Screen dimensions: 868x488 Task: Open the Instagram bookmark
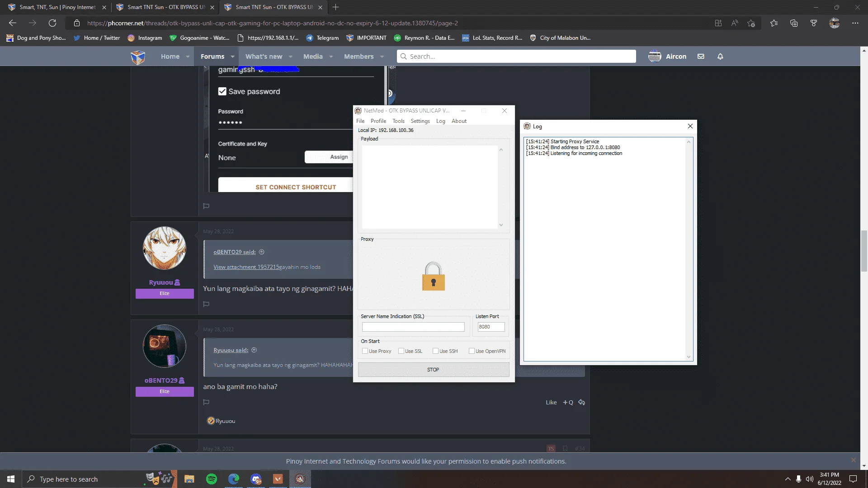pyautogui.click(x=145, y=38)
